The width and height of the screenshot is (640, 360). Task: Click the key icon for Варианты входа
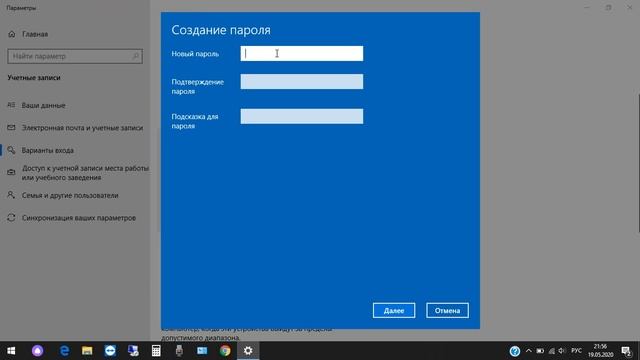[x=11, y=150]
